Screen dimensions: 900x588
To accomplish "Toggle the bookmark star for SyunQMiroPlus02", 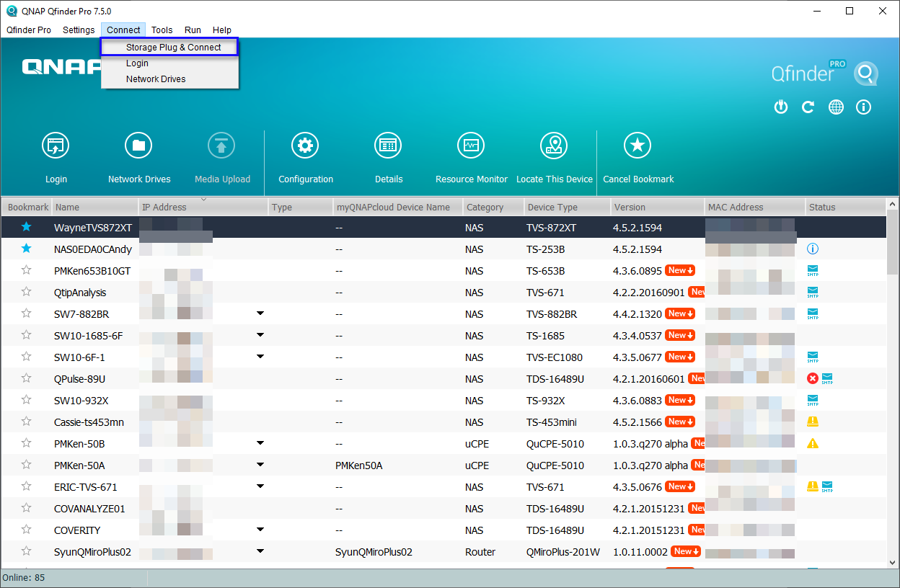I will coord(27,551).
